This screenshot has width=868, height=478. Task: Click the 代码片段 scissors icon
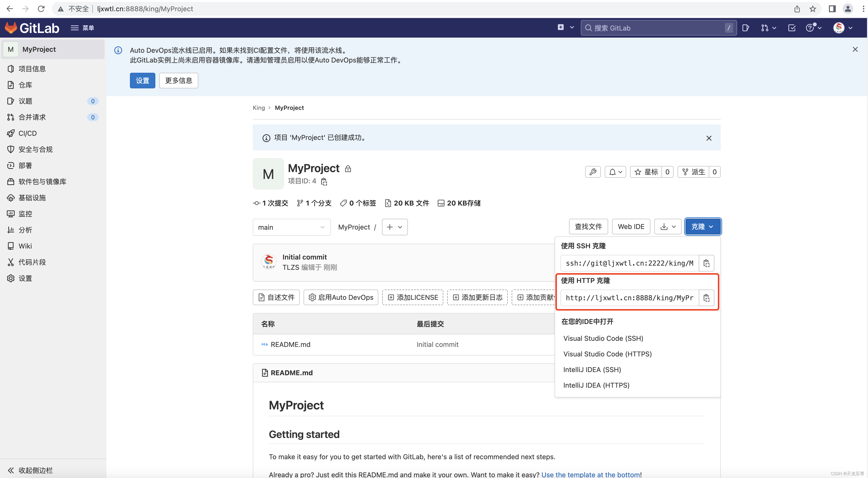click(x=11, y=262)
